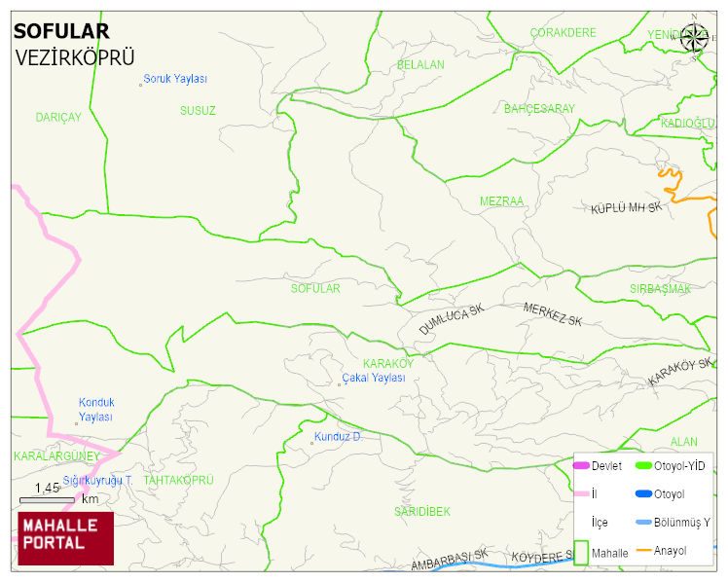Click the Mahalle Portal logo
The width and height of the screenshot is (728, 582).
pyautogui.click(x=66, y=538)
